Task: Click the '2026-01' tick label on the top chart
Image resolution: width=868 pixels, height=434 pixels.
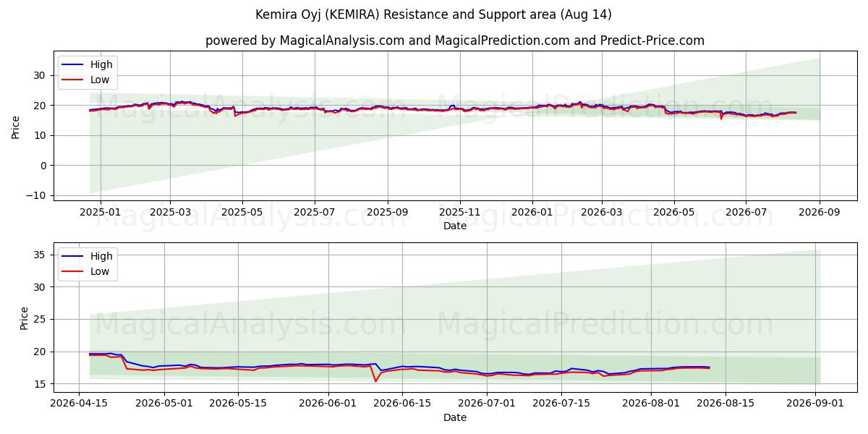Action: coord(532,213)
